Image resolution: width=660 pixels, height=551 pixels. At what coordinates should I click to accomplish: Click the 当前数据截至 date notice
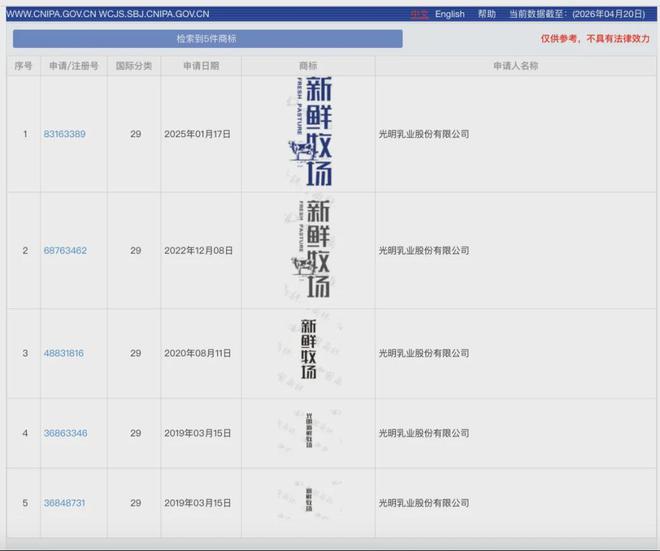tap(577, 14)
